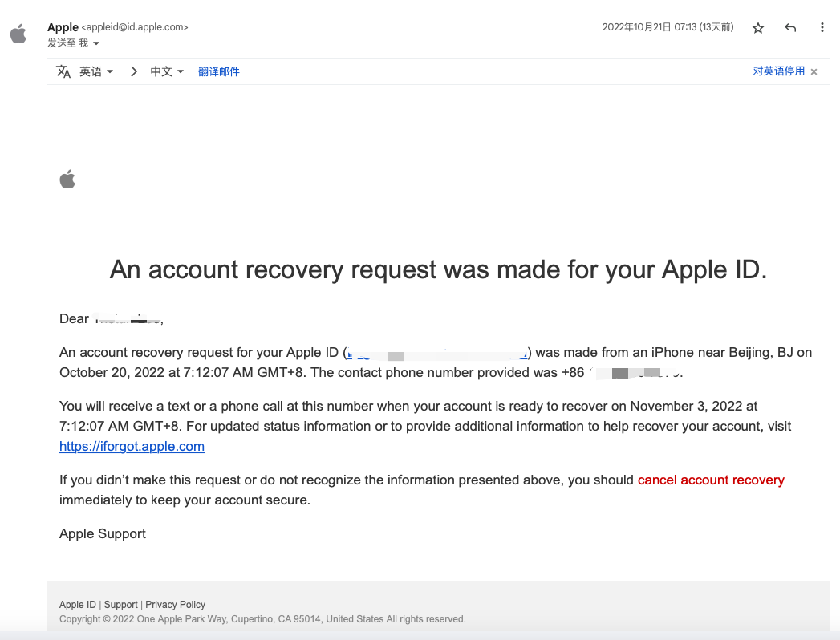840x640 pixels.
Task: Open the 中文 target language dropdown
Action: [167, 71]
